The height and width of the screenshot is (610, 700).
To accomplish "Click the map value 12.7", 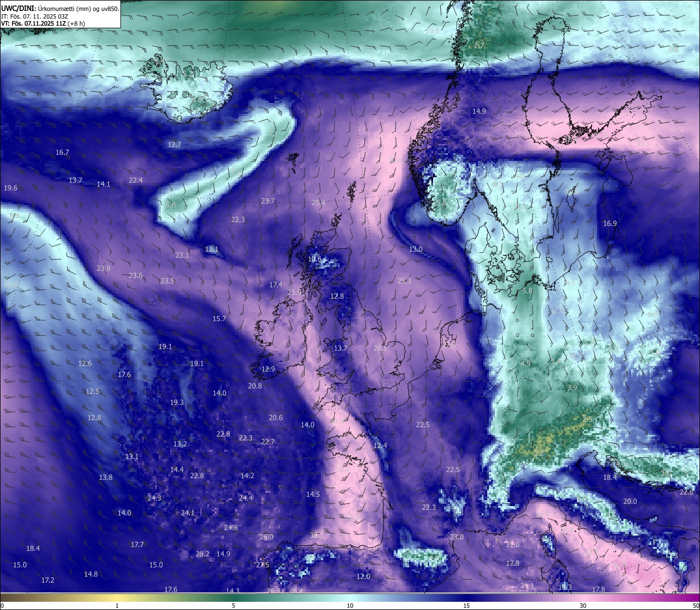I will [174, 144].
